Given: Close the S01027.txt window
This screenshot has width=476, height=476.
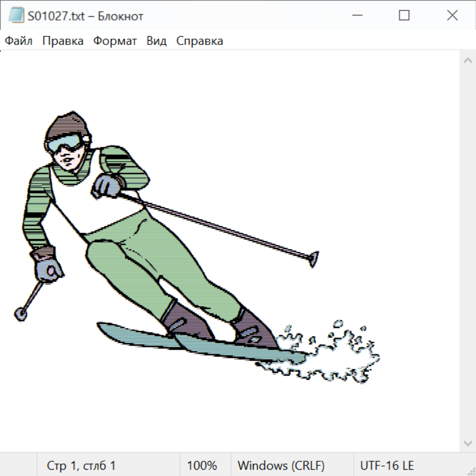Looking at the screenshot, I should point(452,16).
